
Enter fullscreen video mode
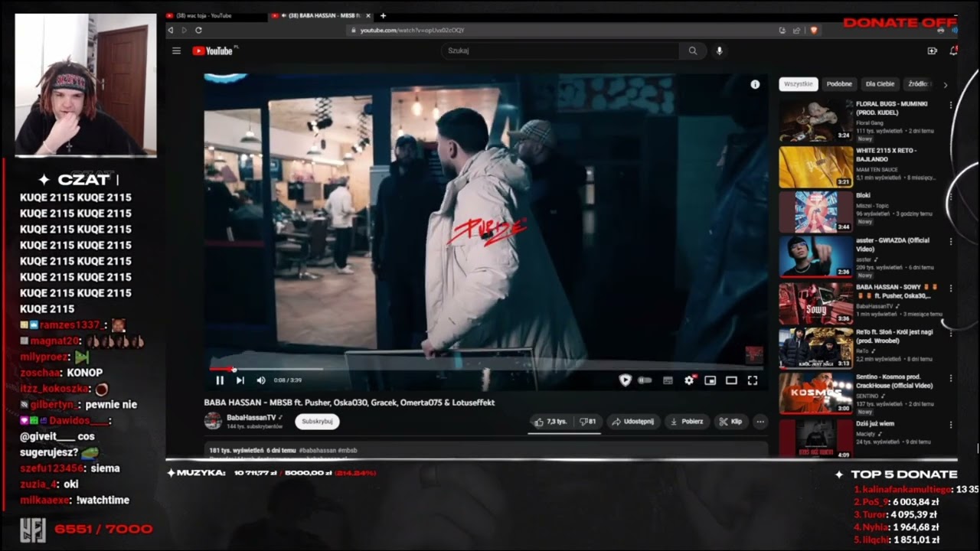pos(753,380)
